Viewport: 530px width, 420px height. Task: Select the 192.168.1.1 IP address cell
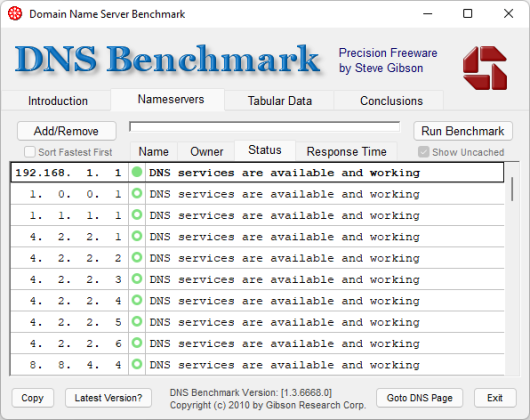tap(69, 172)
